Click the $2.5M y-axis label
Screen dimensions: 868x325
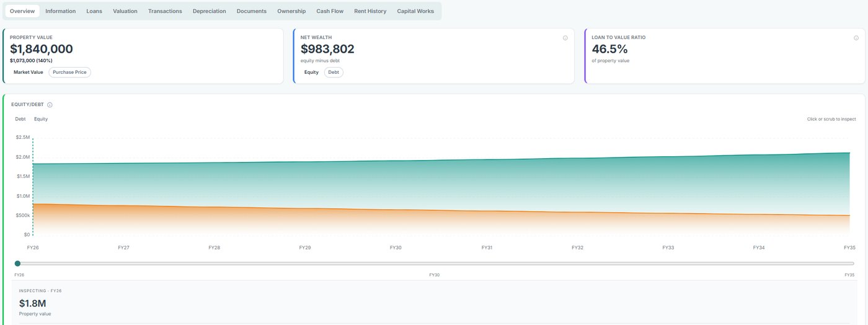[x=23, y=137]
